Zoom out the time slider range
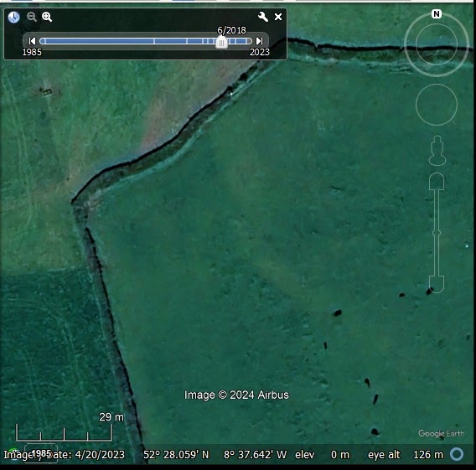The height and width of the screenshot is (470, 476). (x=32, y=17)
